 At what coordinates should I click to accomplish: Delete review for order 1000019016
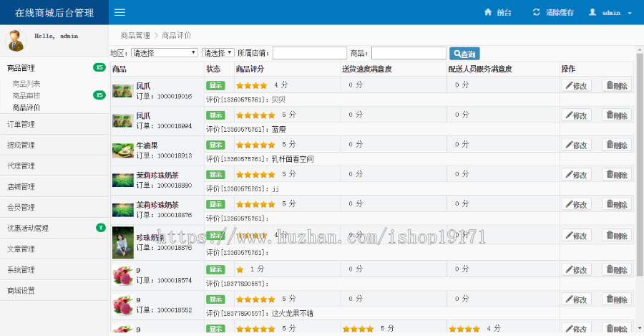coord(617,85)
